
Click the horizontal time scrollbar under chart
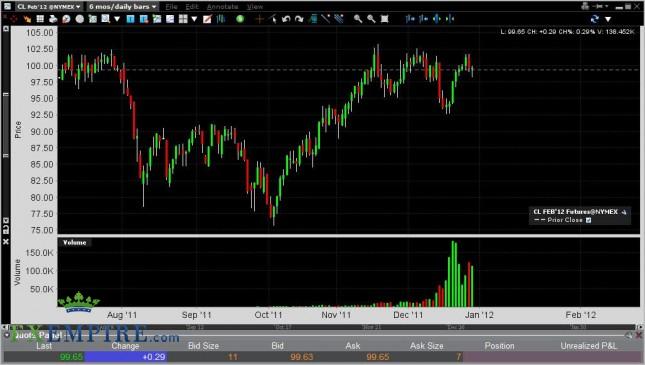click(x=322, y=327)
